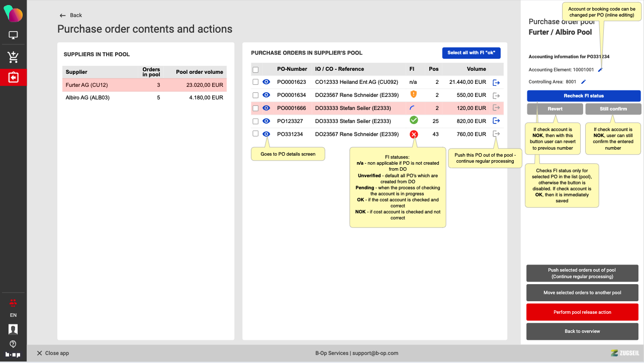Click Close app in bottom bar
644x363 pixels.
coord(53,353)
